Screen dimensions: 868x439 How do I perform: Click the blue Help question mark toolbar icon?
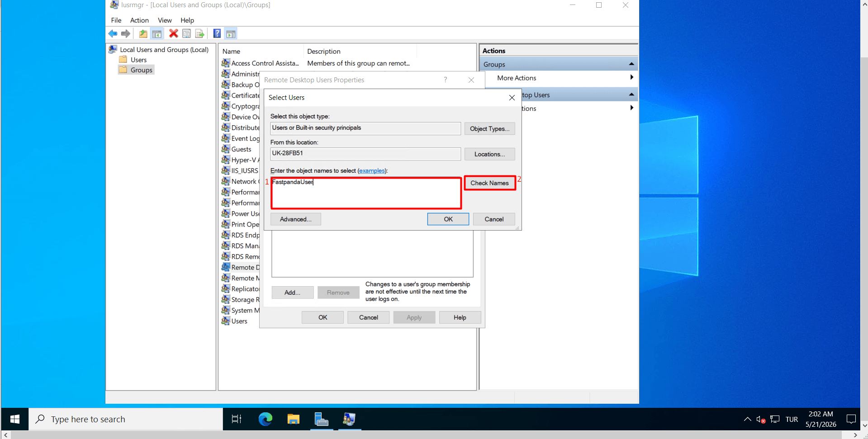(217, 33)
